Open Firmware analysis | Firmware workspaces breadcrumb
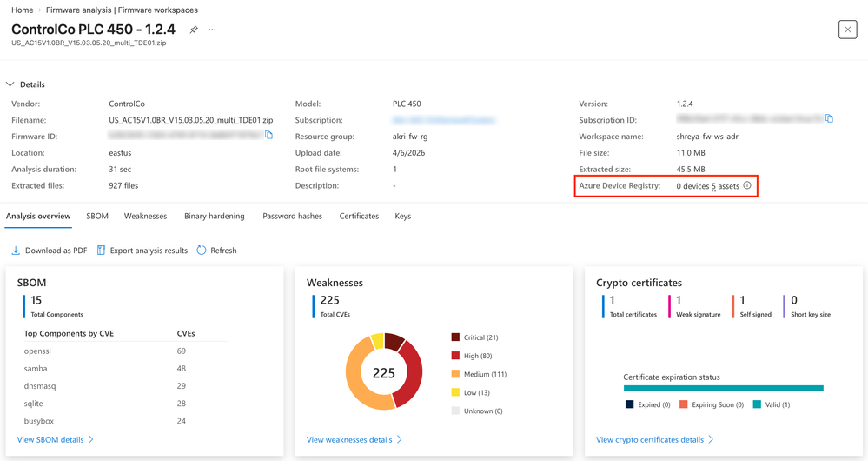 tap(122, 10)
